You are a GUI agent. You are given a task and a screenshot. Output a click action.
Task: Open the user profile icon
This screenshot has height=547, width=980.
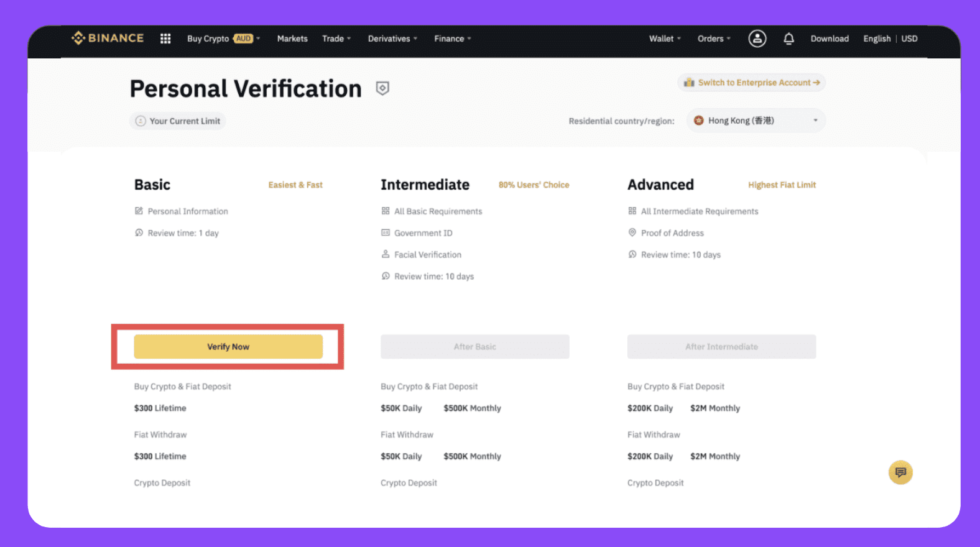[x=757, y=39]
